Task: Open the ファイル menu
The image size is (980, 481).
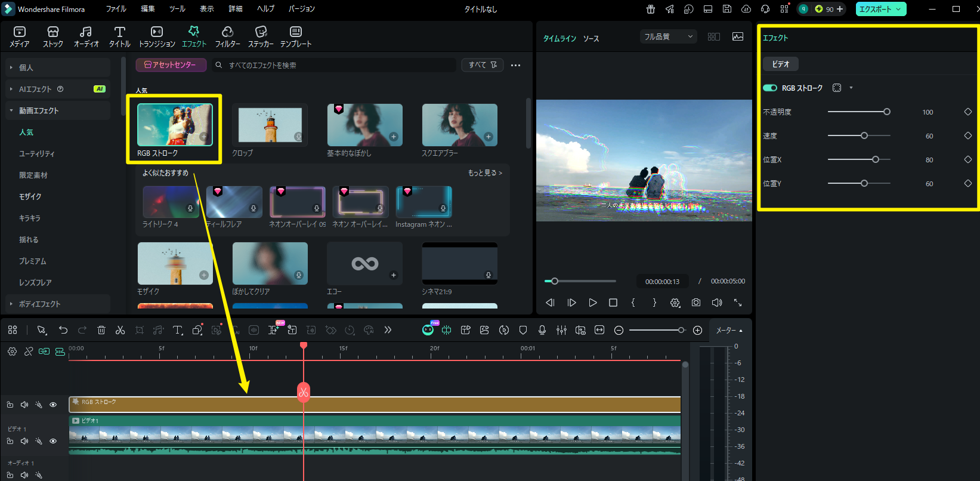Action: coord(116,9)
